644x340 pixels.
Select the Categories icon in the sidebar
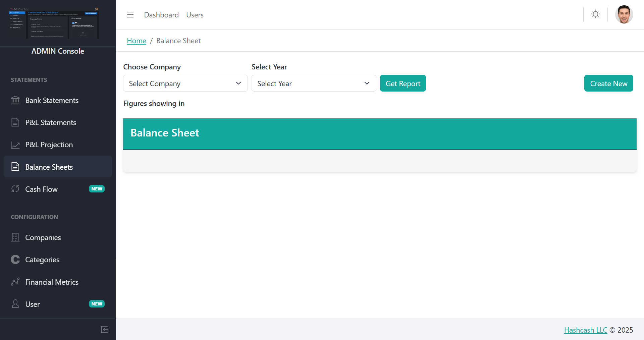click(x=15, y=259)
